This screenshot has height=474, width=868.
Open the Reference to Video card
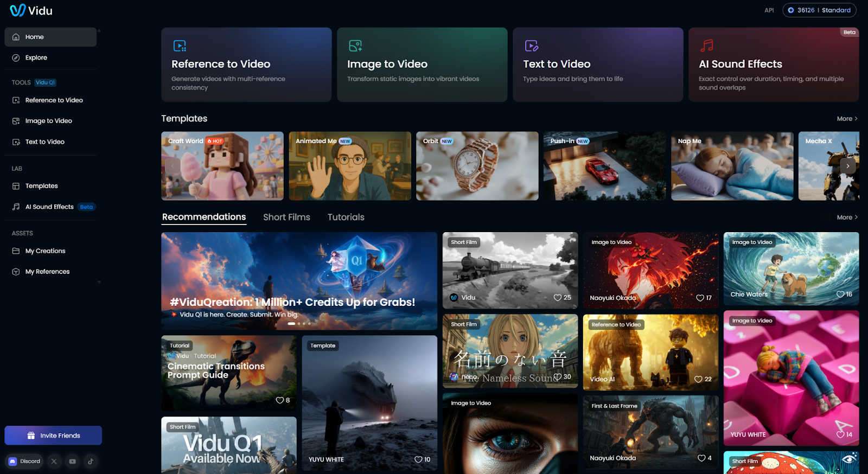click(246, 65)
